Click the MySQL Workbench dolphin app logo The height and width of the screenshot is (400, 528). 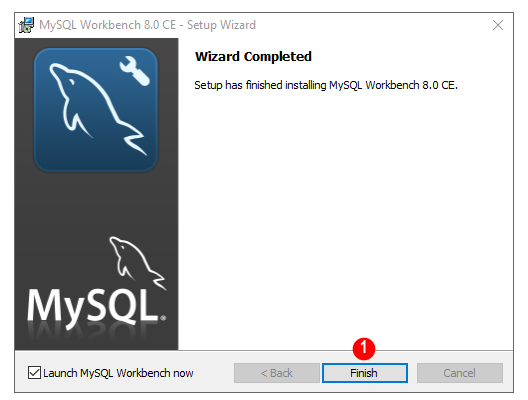[96, 110]
